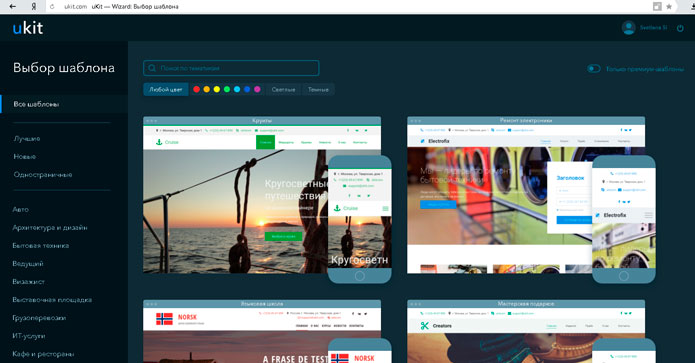Filter by Светлые templates
The image size is (695, 363).
283,89
